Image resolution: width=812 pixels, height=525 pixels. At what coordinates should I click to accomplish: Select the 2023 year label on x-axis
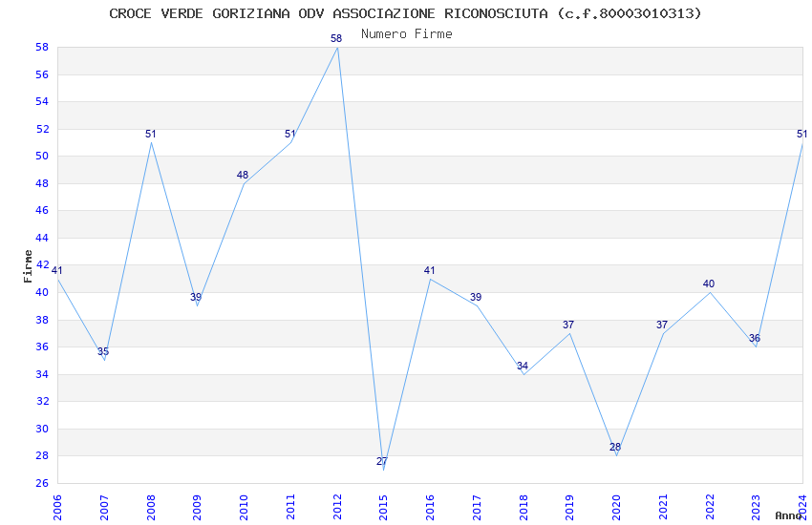point(756,507)
